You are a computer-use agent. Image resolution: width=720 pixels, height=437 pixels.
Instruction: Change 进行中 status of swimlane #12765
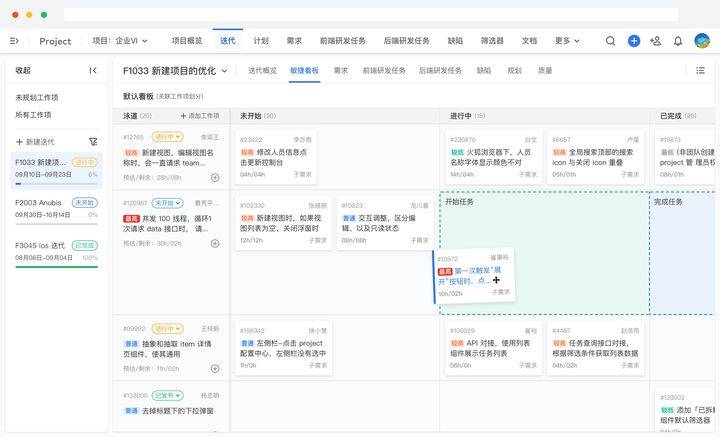pos(167,137)
